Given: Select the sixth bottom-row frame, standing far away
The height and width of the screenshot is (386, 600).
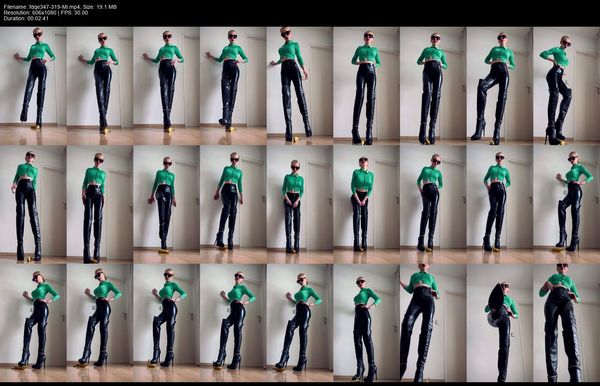Looking at the screenshot, I should click(x=367, y=323).
